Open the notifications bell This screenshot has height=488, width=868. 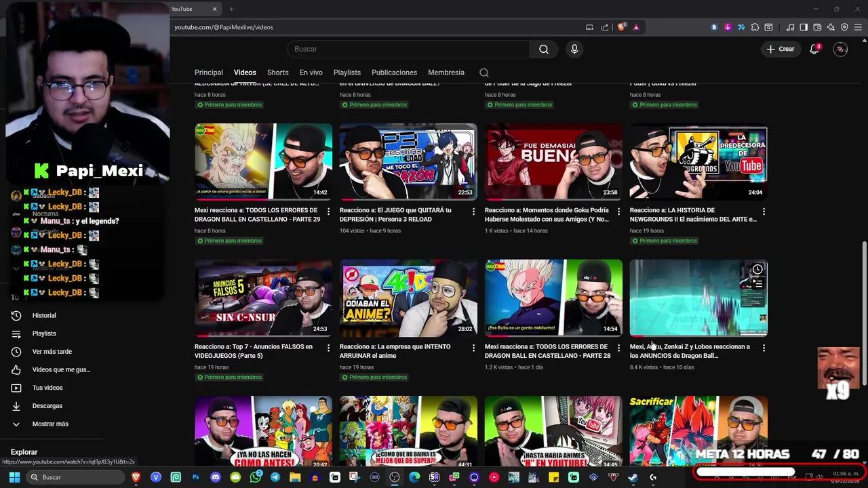click(814, 49)
